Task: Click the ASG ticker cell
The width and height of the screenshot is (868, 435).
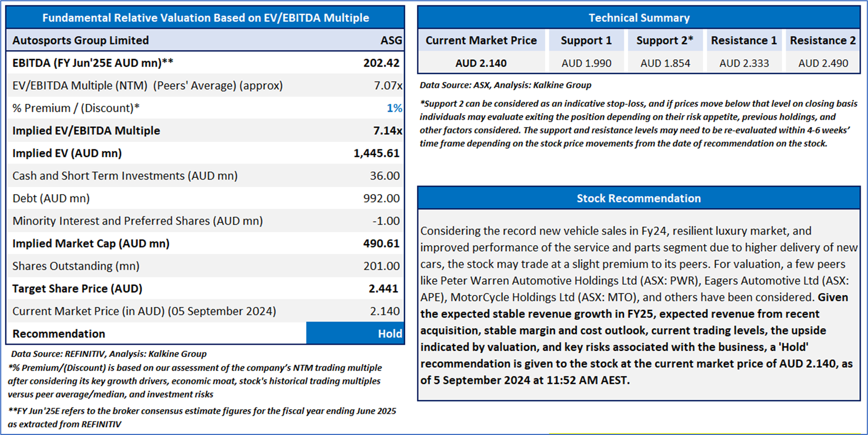Action: pyautogui.click(x=391, y=40)
